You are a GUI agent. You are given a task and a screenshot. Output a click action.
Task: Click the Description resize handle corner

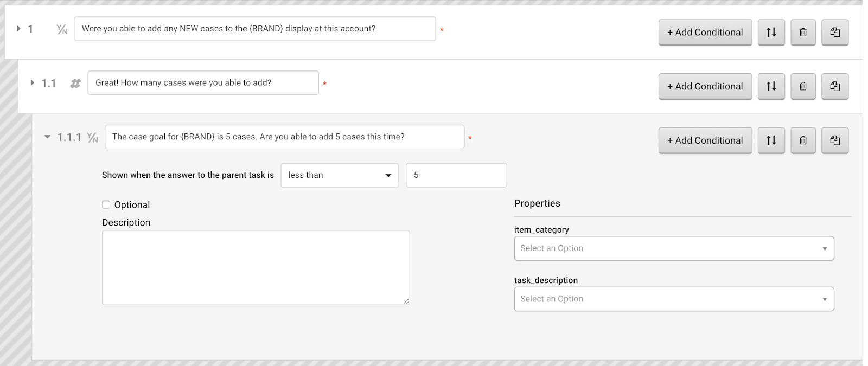(406, 301)
